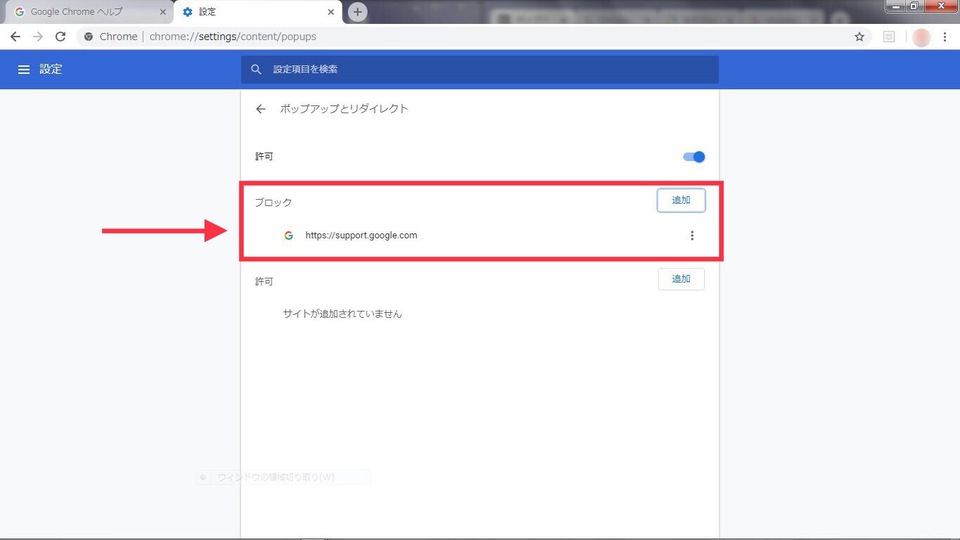Click 追加 button in 許可 section

[x=681, y=279]
